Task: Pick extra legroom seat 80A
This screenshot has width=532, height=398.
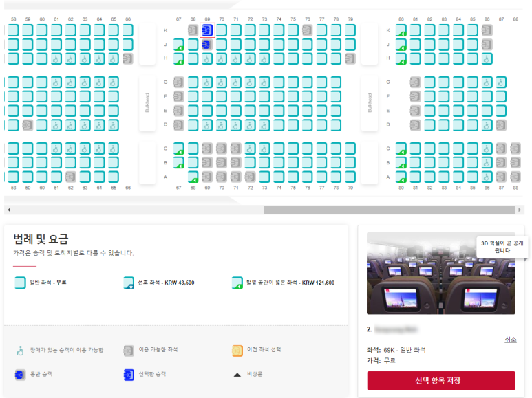Action: (x=401, y=177)
